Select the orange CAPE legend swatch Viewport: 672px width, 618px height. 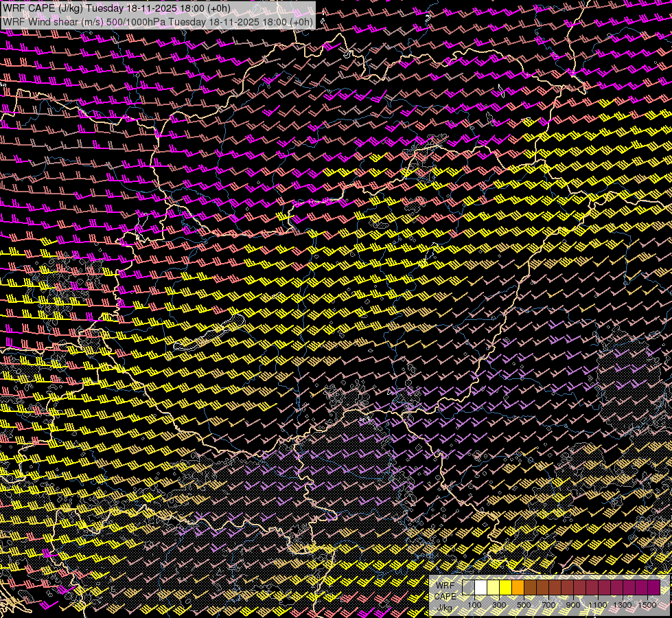[x=518, y=588]
